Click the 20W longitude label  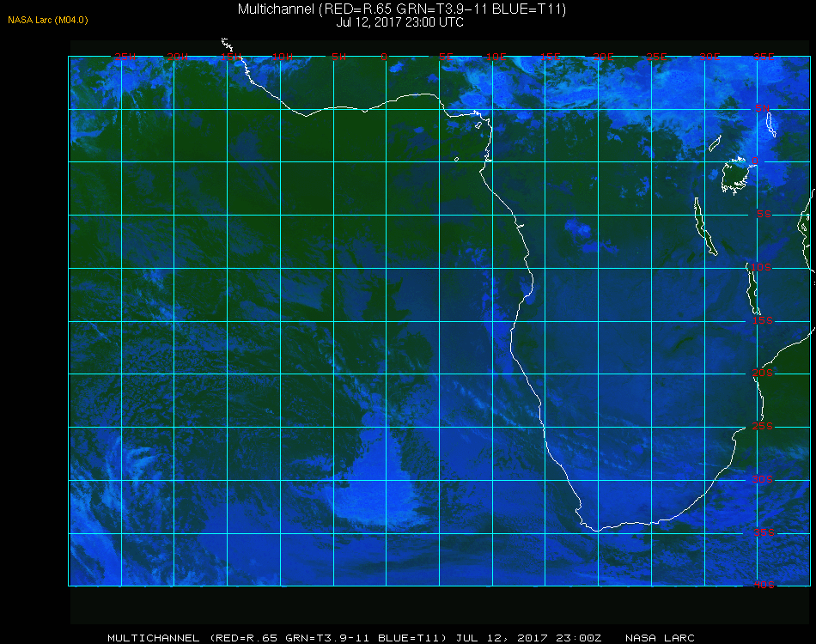click(178, 57)
